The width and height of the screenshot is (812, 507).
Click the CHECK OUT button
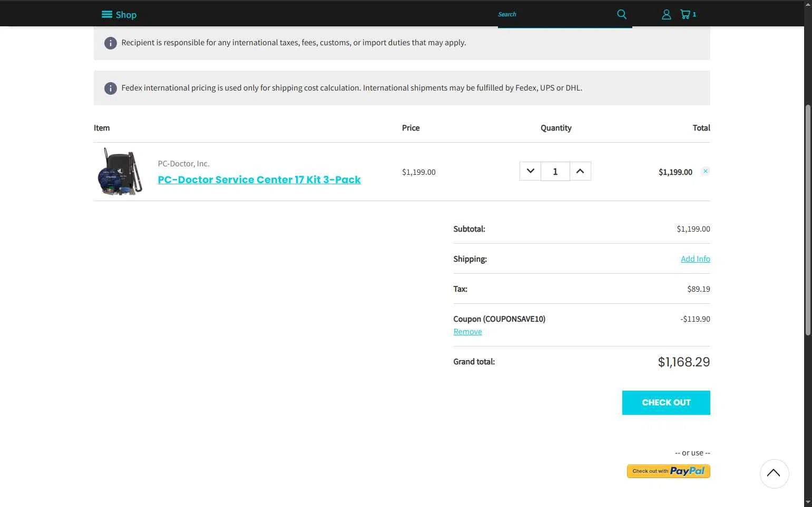[x=666, y=403]
